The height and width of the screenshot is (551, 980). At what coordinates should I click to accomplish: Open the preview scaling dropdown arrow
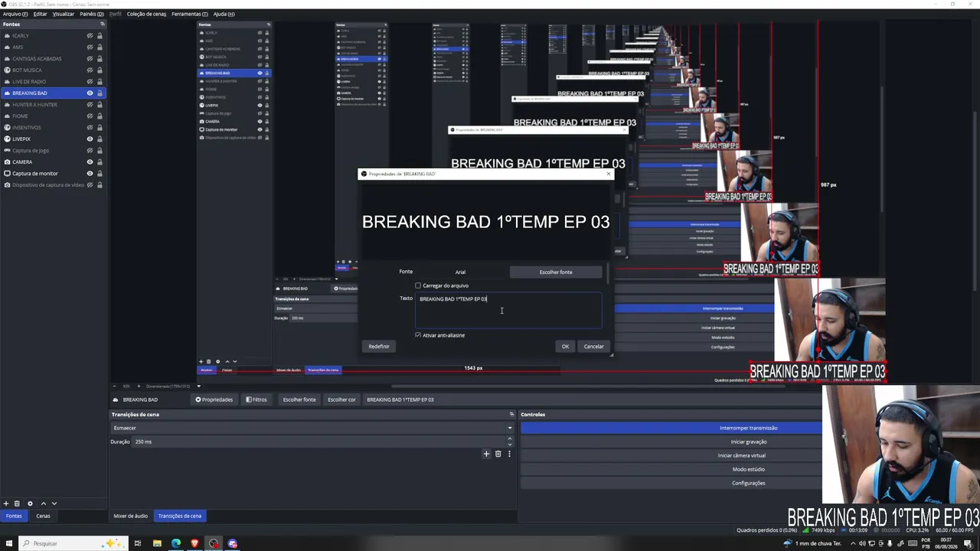[x=198, y=386]
